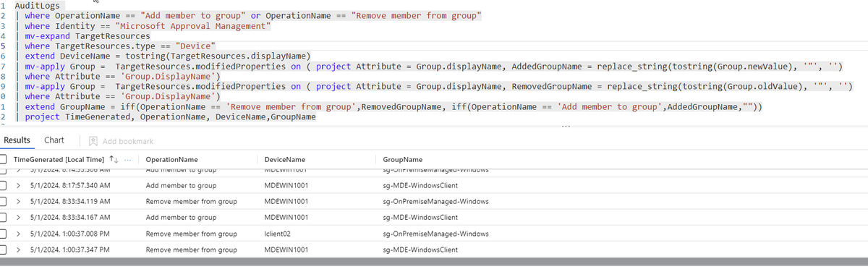This screenshot has height=272, width=868.
Task: Sort by the OperationName column header
Action: click(171, 159)
